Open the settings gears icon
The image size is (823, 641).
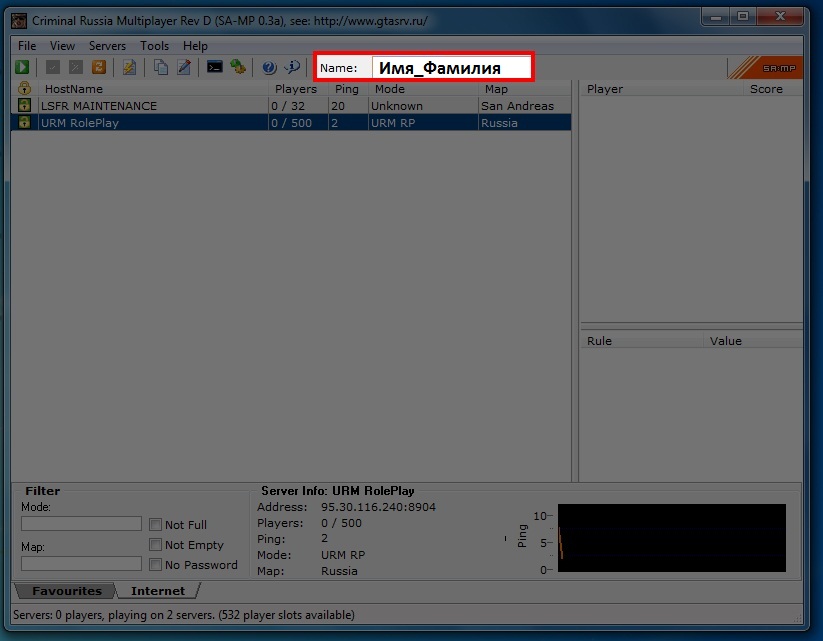coord(238,67)
